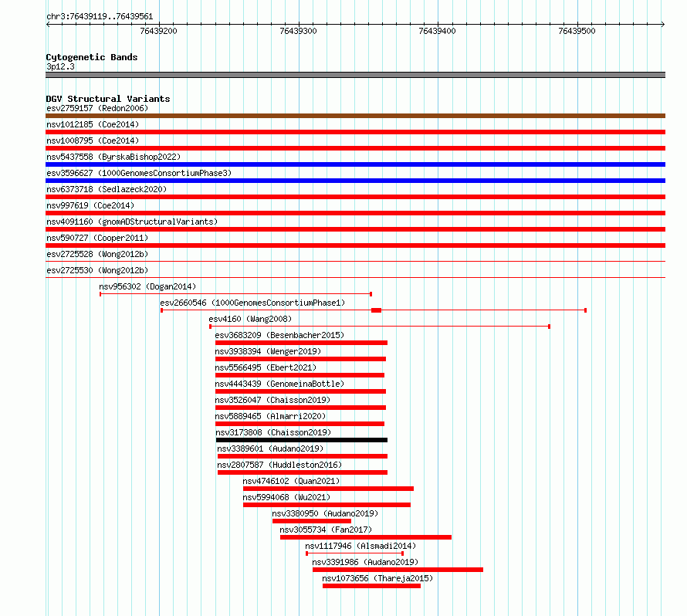
Task: Open nsv3389601 (Audano2019) variant
Action: click(x=270, y=448)
